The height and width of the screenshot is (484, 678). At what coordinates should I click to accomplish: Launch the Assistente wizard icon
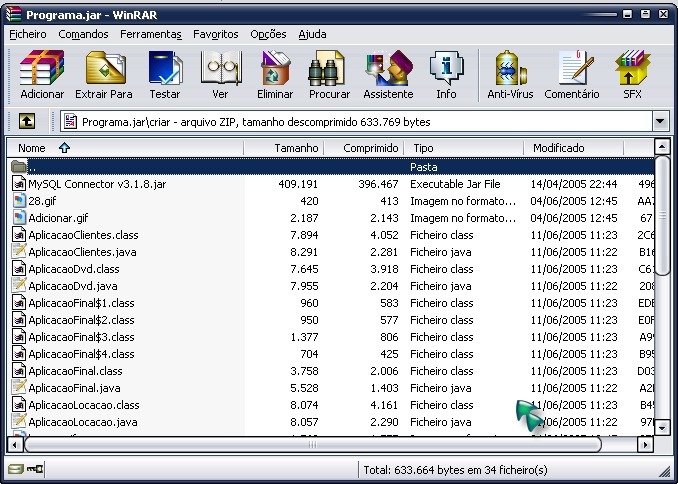(x=389, y=68)
